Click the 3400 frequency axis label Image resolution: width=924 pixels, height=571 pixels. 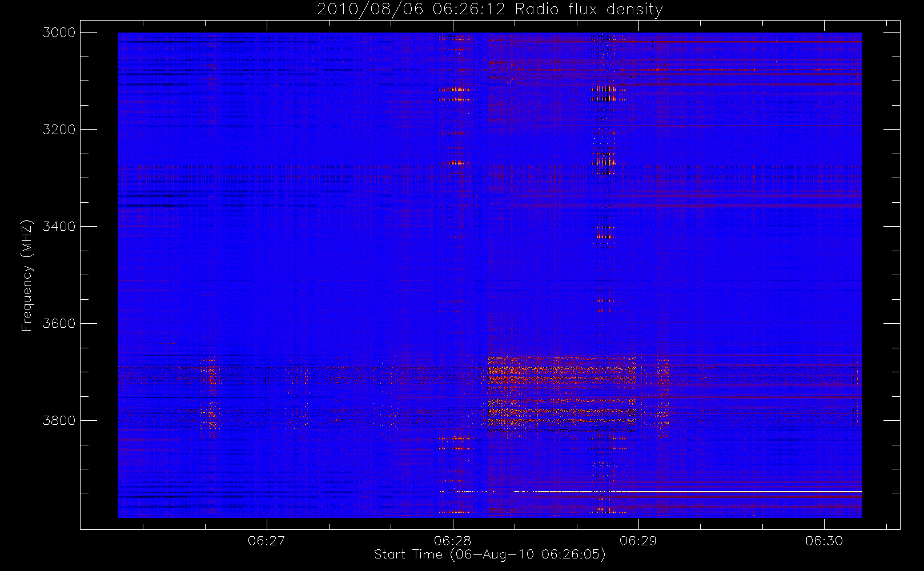pyautogui.click(x=59, y=227)
